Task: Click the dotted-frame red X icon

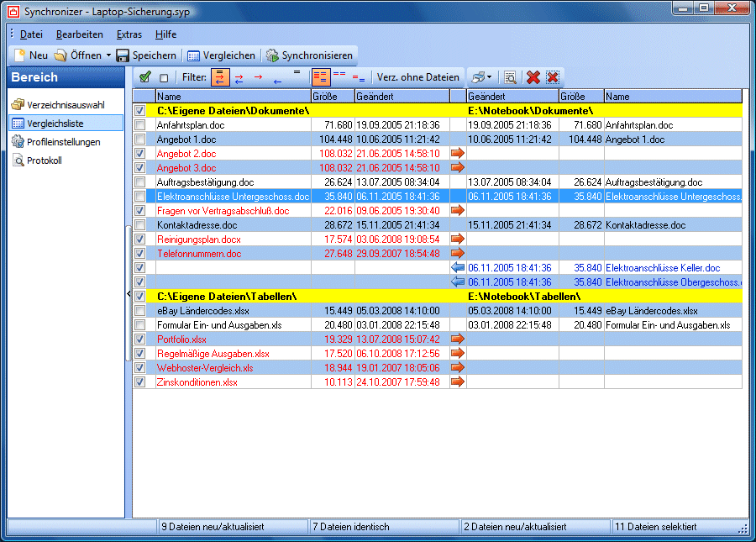Action: [553, 77]
